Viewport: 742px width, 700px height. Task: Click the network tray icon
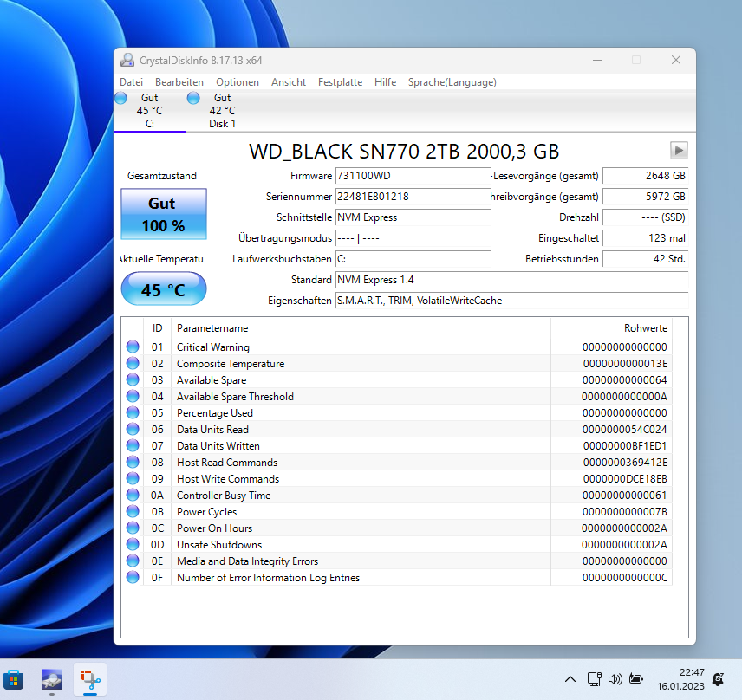(x=595, y=679)
